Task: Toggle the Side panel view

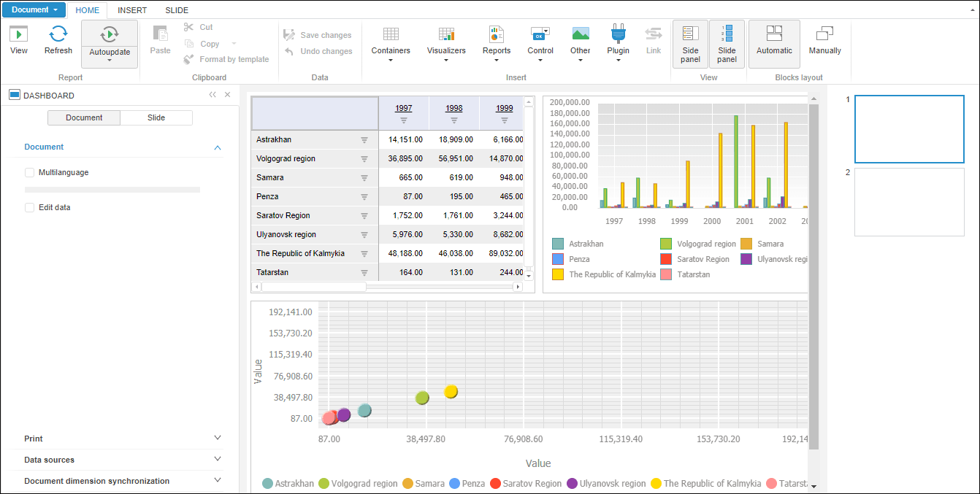Action: pos(690,44)
